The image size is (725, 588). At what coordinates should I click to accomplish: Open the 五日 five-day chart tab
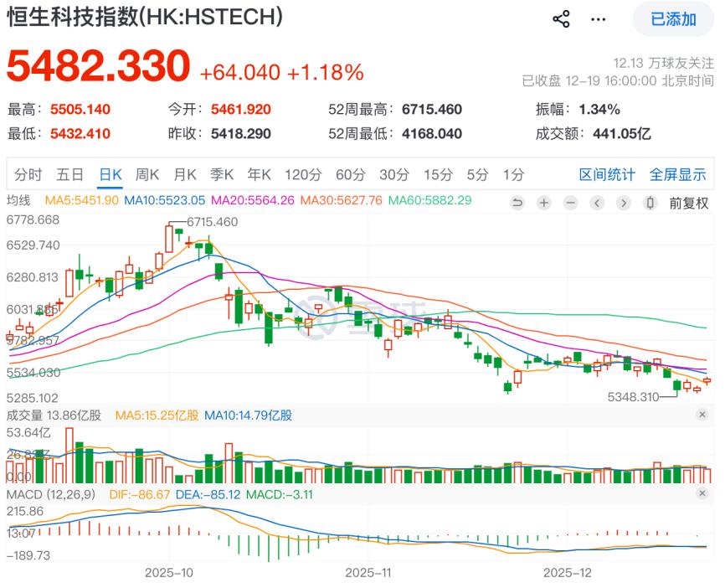click(69, 176)
